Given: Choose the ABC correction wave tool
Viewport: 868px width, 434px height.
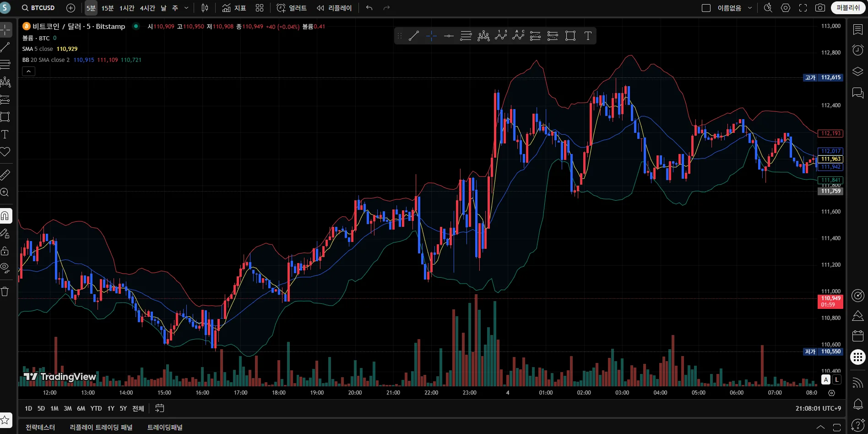Looking at the screenshot, I should 518,36.
